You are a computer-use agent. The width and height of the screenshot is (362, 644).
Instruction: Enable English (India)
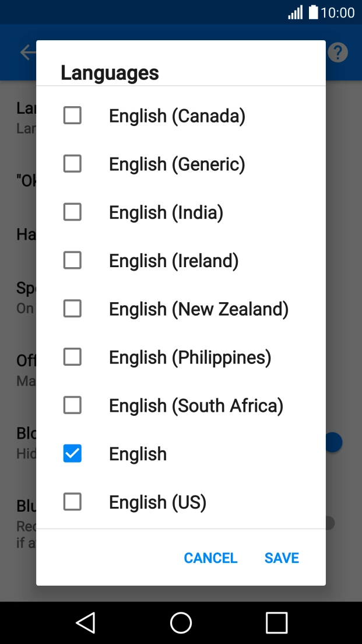(72, 212)
